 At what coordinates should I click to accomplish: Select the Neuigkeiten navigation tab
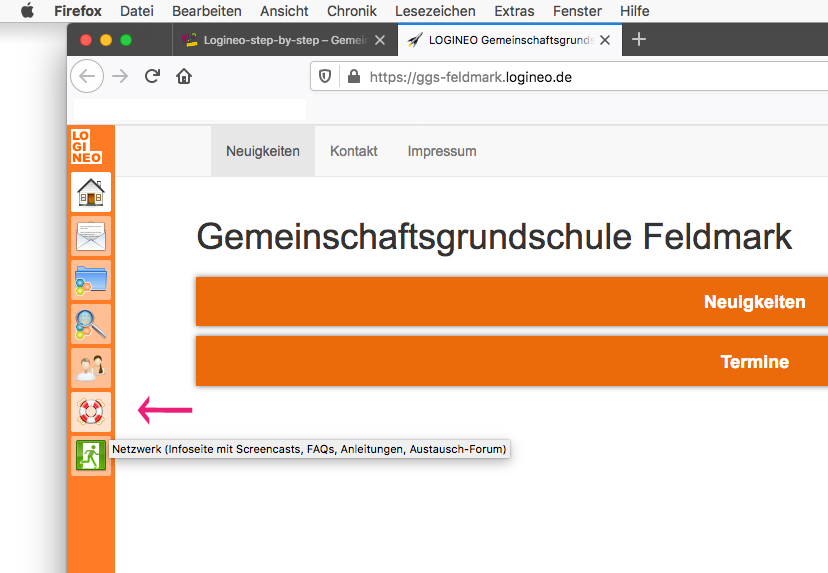click(x=263, y=151)
